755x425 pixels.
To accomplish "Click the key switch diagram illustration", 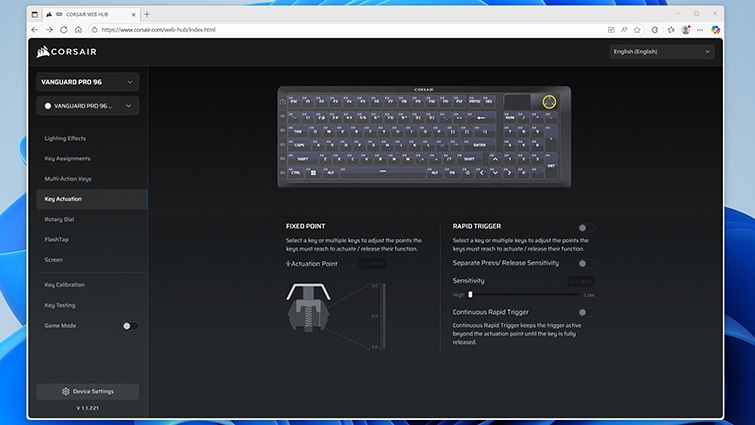I will (x=309, y=308).
